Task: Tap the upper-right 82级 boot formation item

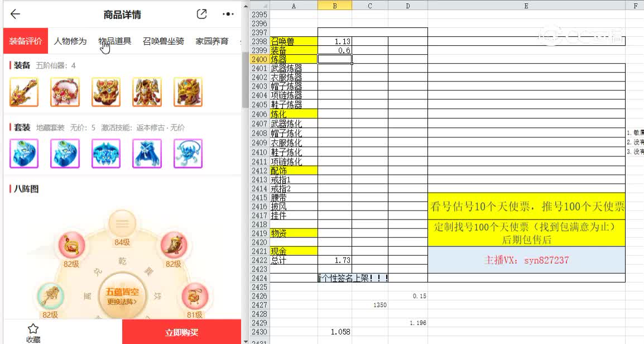Action: coord(174,246)
